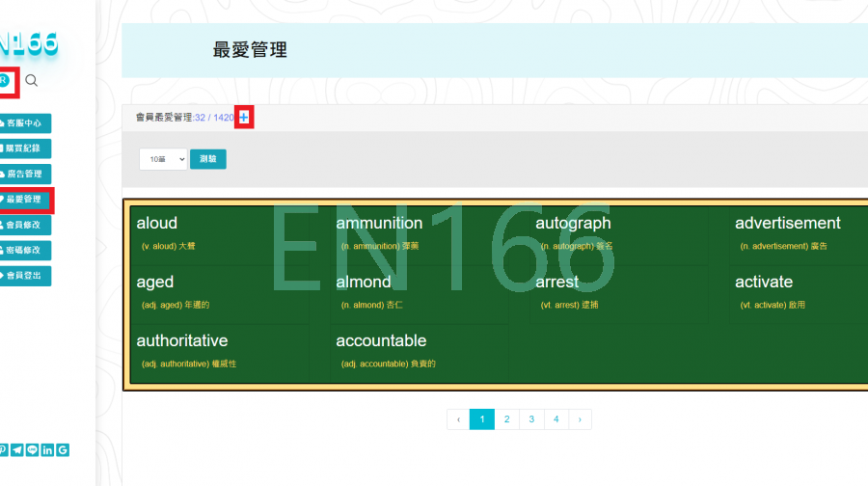Screen dimensions: 868x486
Task: Open the 客服中心 sidebar menu
Action: click(25, 123)
